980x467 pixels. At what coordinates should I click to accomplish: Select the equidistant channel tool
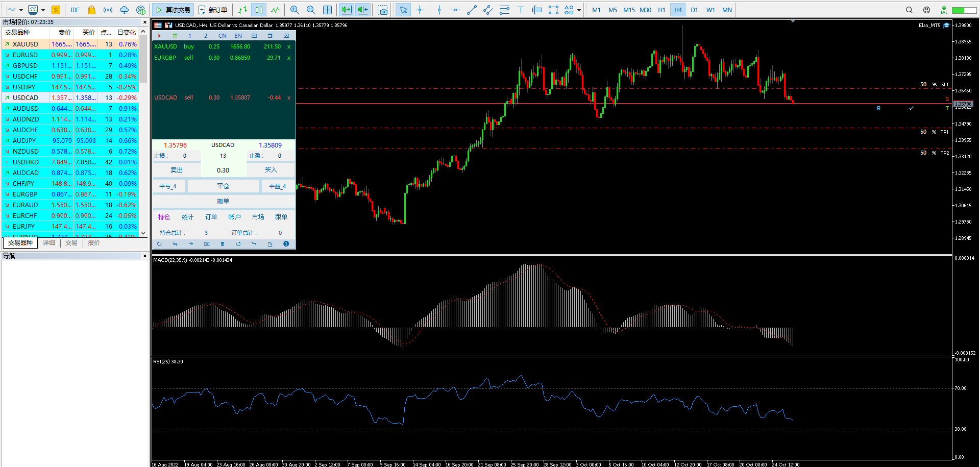pos(488,10)
